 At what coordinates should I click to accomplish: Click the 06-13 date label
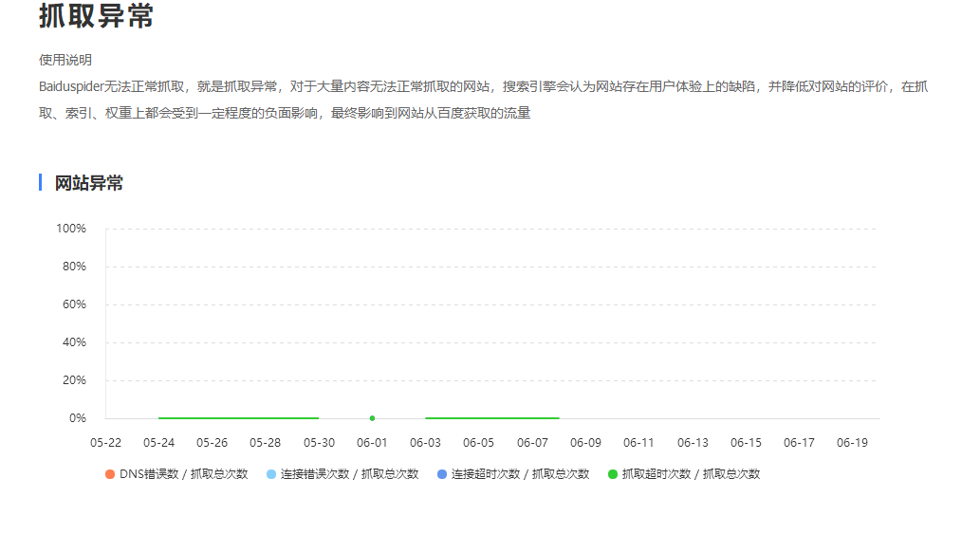(x=693, y=443)
